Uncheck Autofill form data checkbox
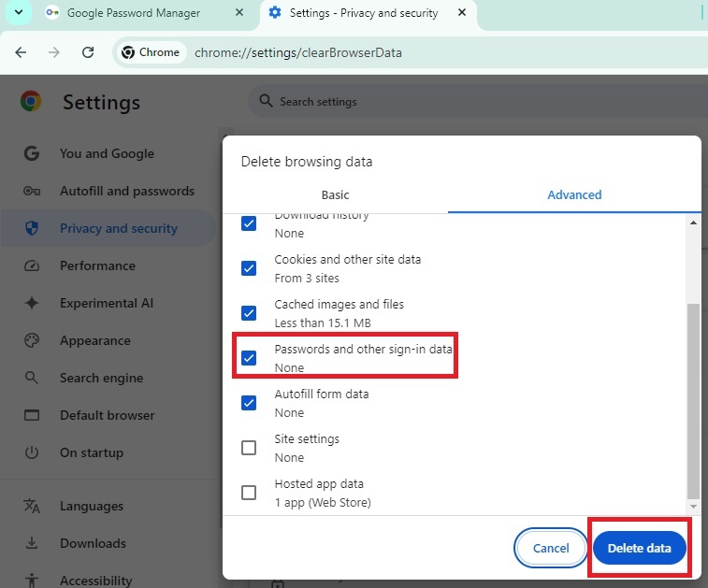The height and width of the screenshot is (588, 708). tap(249, 403)
